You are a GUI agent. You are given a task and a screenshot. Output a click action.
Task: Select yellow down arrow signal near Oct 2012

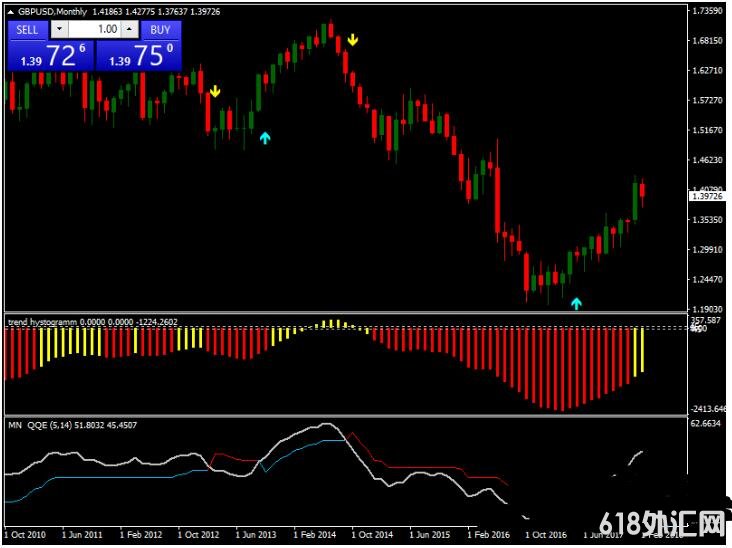(215, 91)
